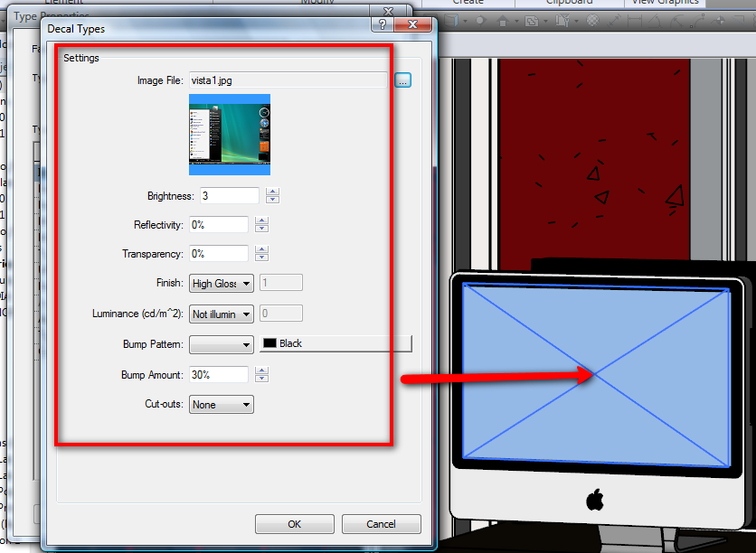
Task: Open image file browse button (...)
Action: pos(402,80)
